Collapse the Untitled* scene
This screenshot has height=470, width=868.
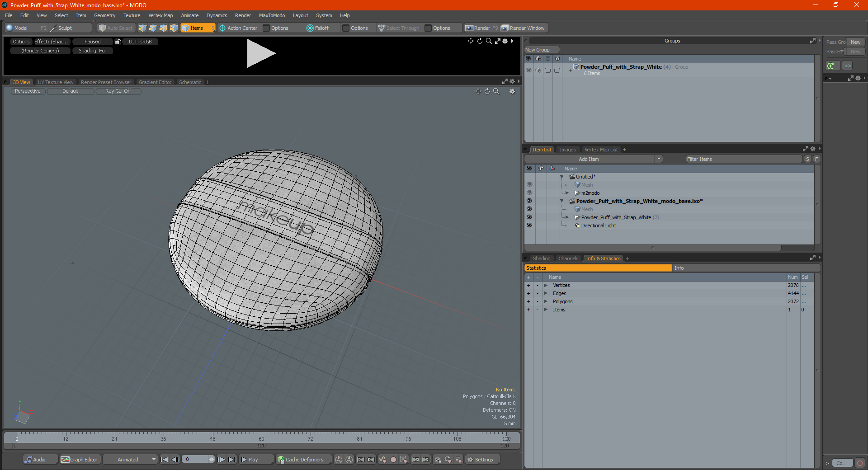(x=562, y=177)
